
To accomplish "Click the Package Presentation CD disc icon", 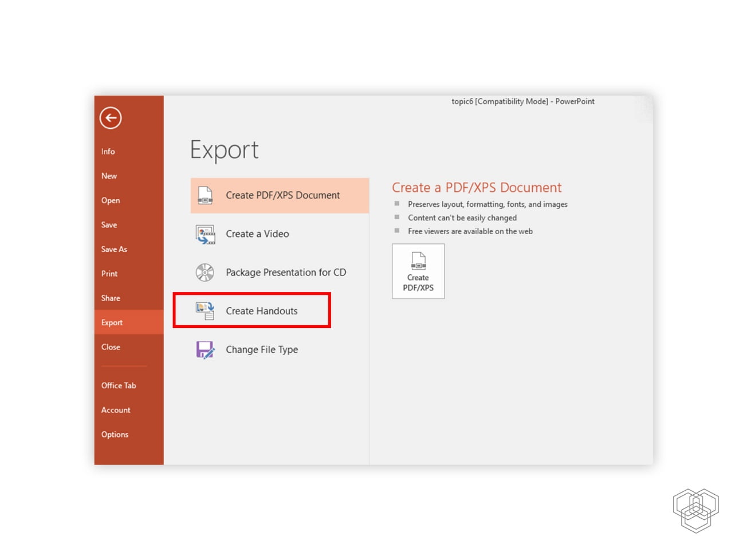I will pyautogui.click(x=205, y=273).
